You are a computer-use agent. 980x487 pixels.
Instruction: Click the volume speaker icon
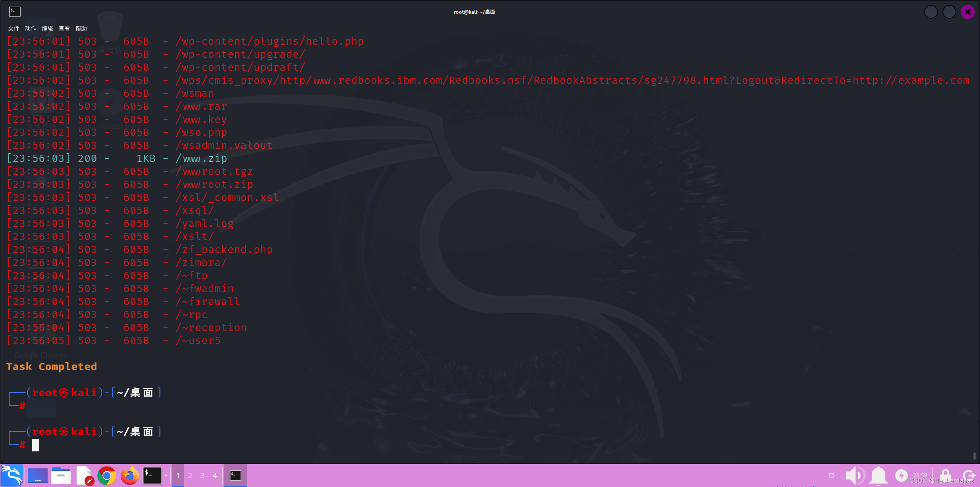pos(854,476)
